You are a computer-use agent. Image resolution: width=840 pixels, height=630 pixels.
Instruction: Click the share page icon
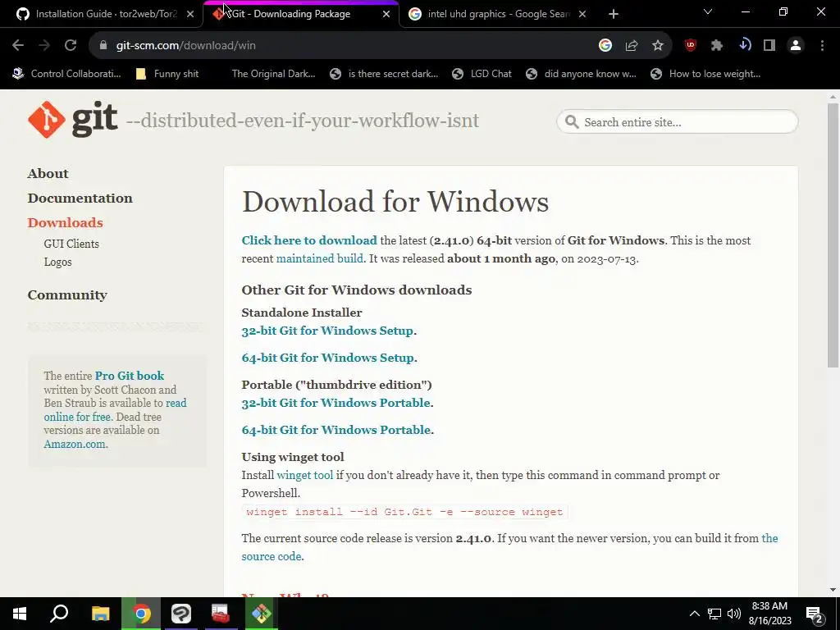click(632, 46)
